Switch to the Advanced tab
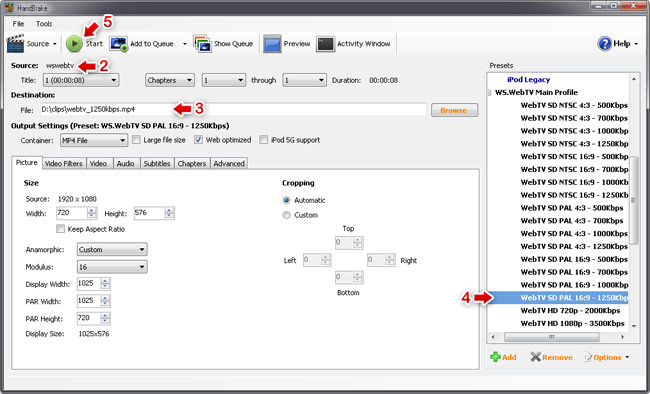Image resolution: width=650 pixels, height=394 pixels. [229, 163]
